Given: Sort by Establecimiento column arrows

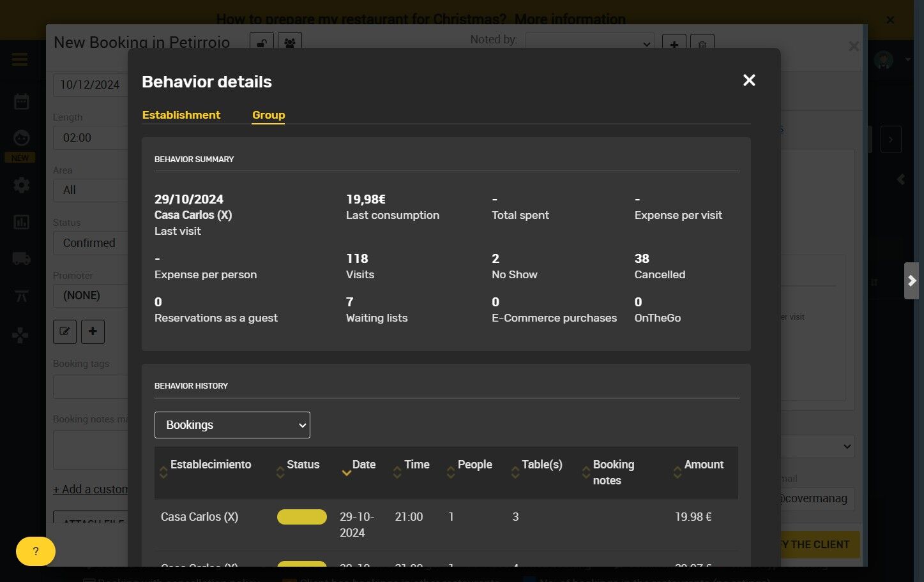Looking at the screenshot, I should pos(163,472).
